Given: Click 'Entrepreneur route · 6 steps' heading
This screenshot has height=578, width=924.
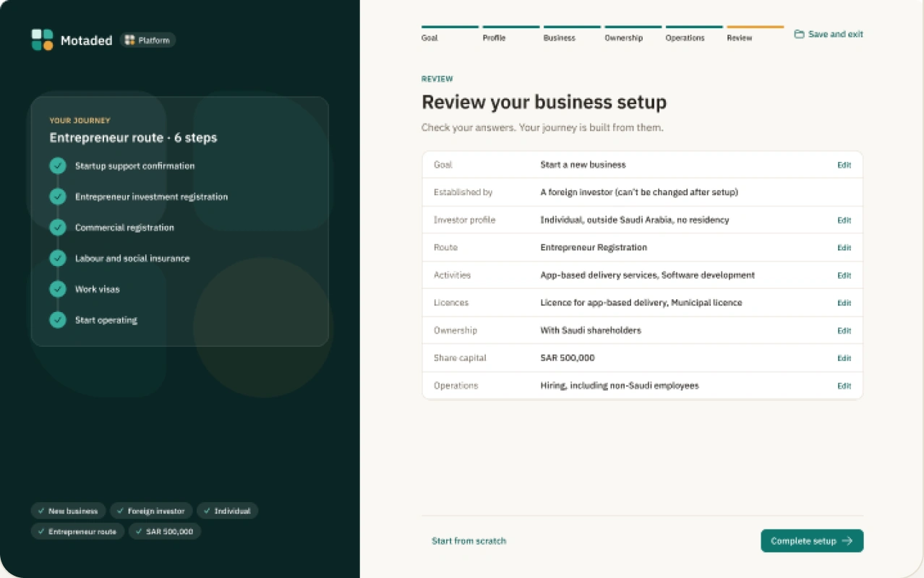Looking at the screenshot, I should [x=133, y=138].
